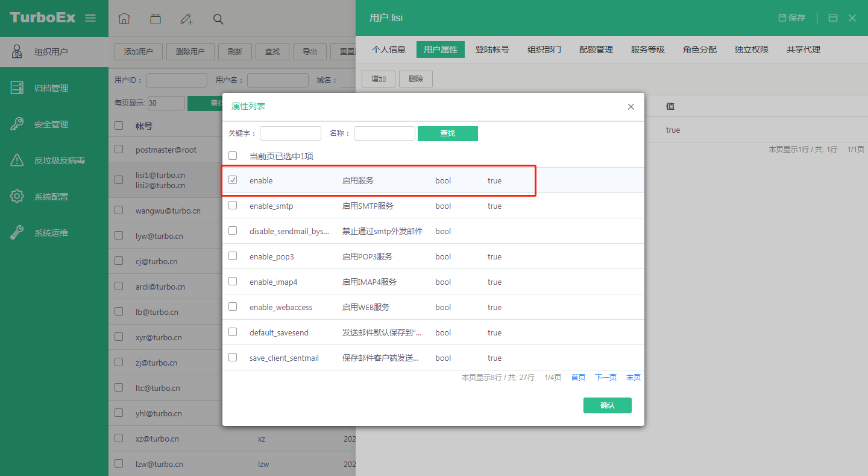Viewport: 868px width, 476px height.
Task: Switch to 共享代理 tab
Action: click(804, 49)
